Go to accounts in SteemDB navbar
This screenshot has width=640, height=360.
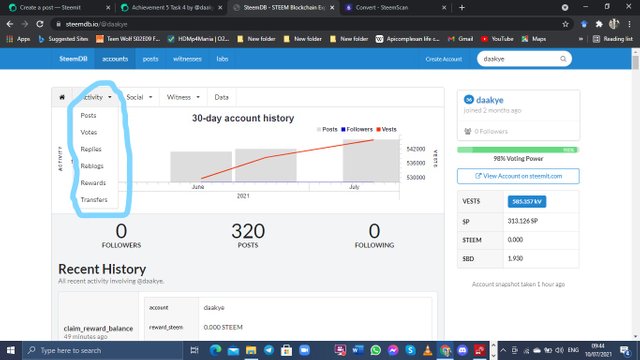click(x=115, y=59)
